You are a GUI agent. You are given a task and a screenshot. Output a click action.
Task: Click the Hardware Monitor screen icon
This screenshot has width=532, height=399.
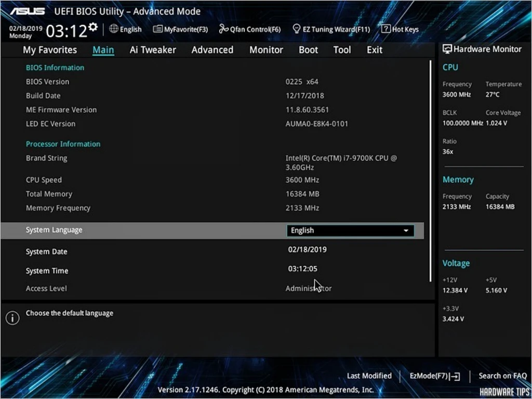[447, 49]
